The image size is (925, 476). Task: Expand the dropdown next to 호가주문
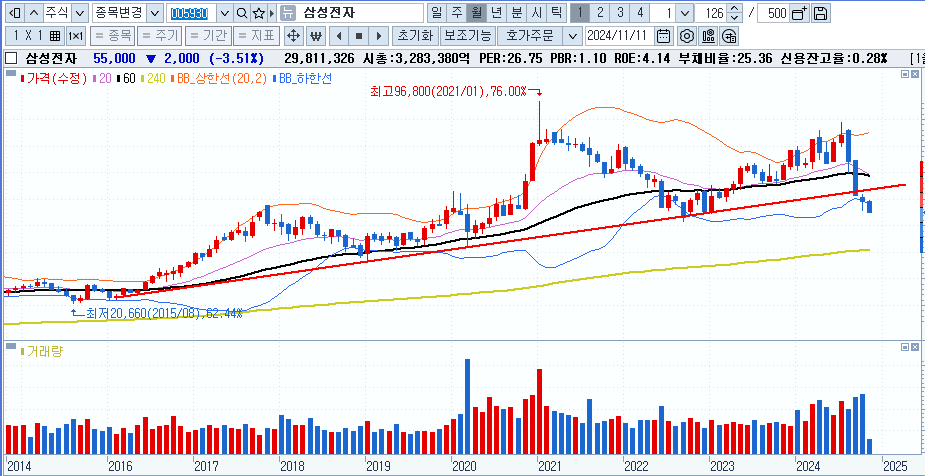tap(572, 36)
